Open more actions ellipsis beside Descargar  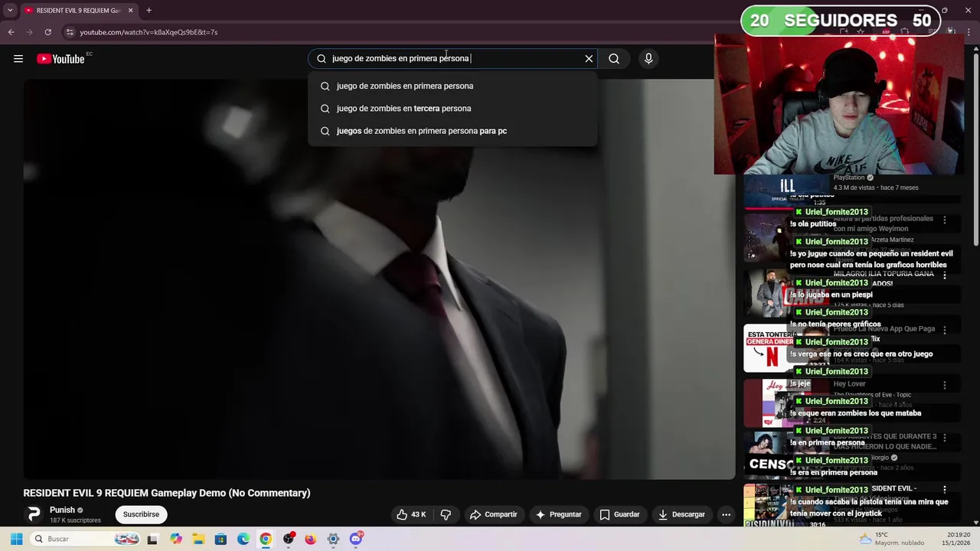tap(726, 514)
